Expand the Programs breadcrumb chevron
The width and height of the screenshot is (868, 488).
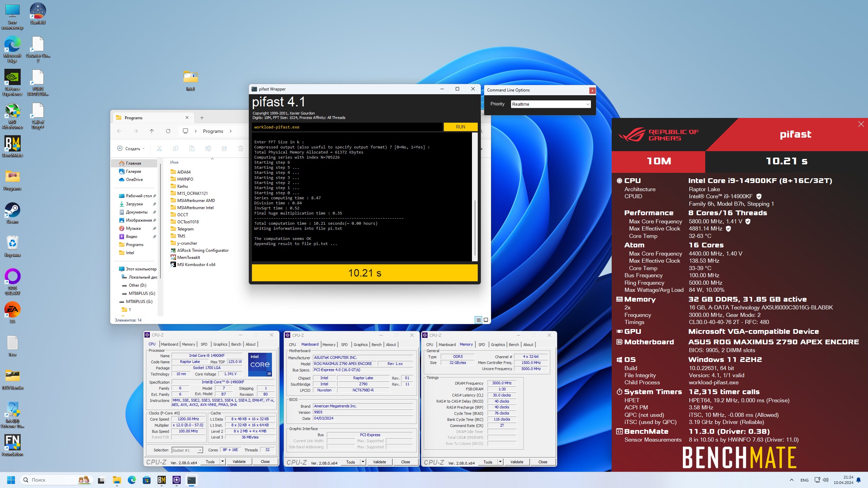[231, 131]
